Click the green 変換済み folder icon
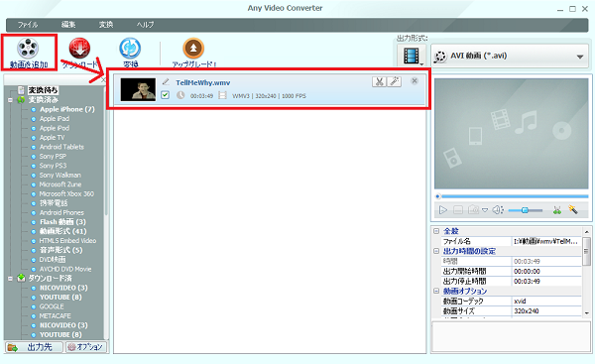This screenshot has width=595, height=364. click(x=21, y=99)
